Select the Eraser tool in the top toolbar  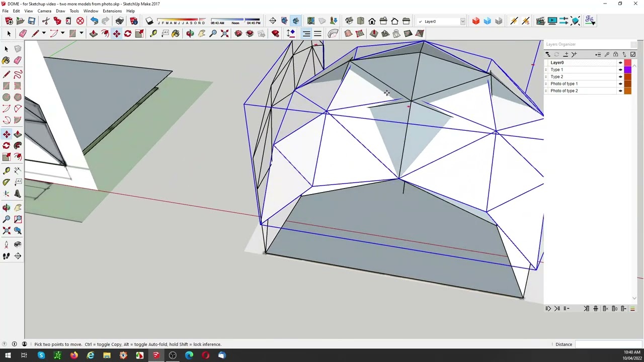23,34
